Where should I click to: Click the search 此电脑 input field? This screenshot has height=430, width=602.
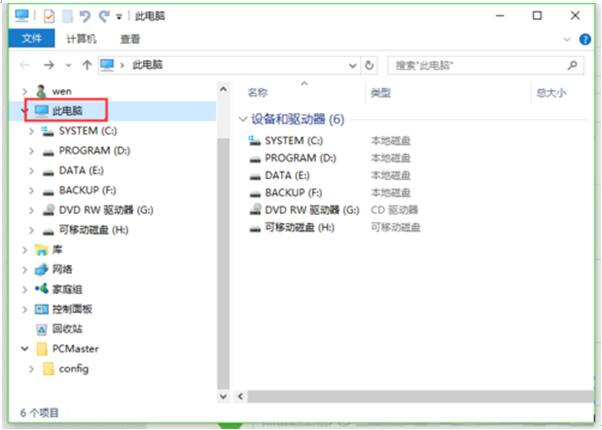tap(486, 65)
